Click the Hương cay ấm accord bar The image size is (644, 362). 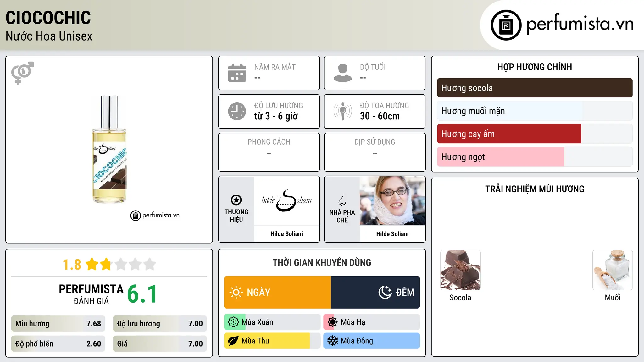(x=535, y=134)
